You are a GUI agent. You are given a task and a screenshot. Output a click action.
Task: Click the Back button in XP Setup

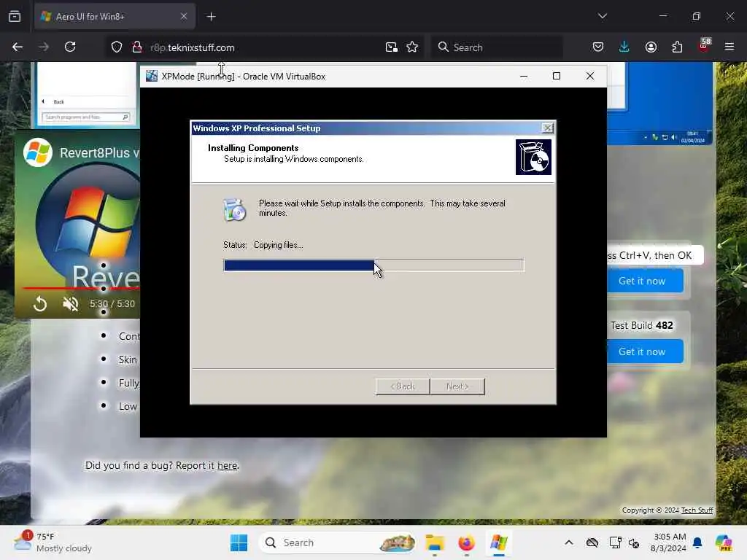(403, 386)
